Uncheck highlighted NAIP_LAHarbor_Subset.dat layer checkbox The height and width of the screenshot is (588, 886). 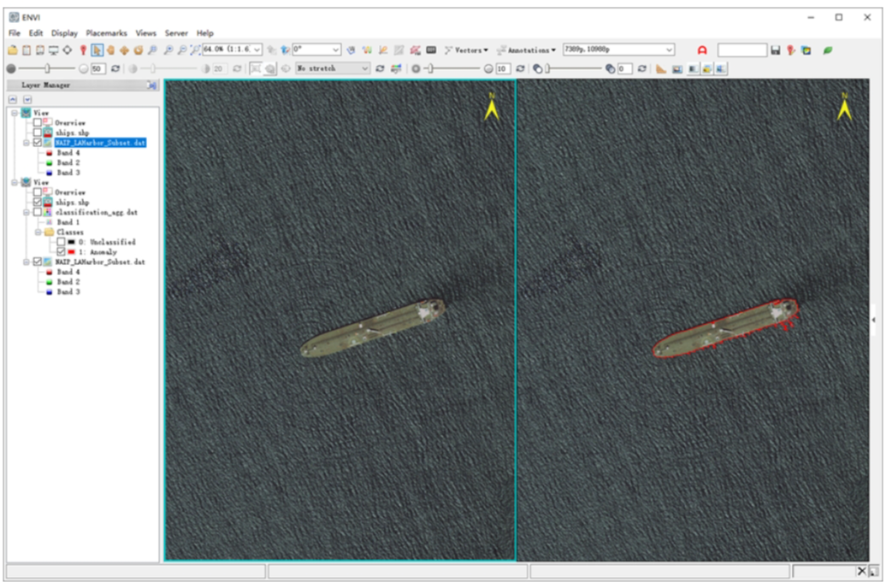(x=38, y=143)
